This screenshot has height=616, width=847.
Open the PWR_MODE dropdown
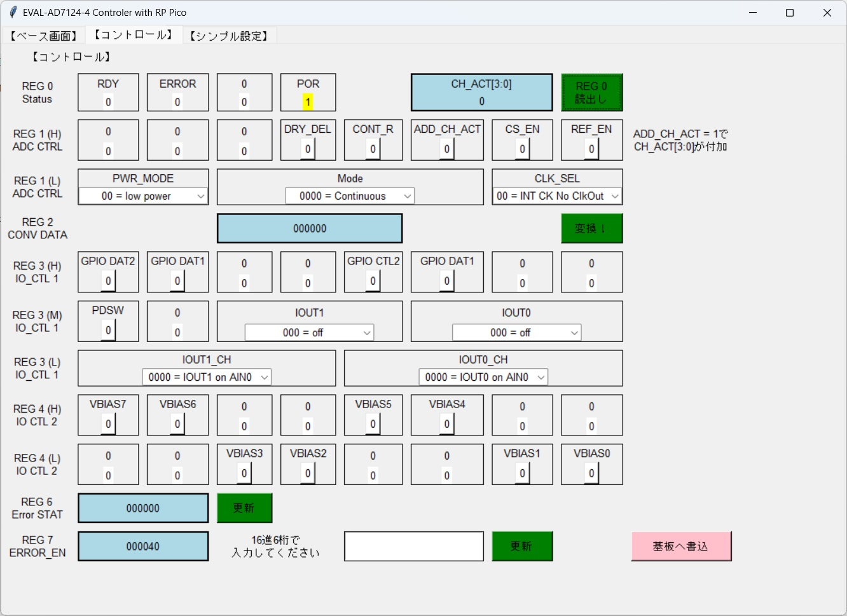pos(143,196)
